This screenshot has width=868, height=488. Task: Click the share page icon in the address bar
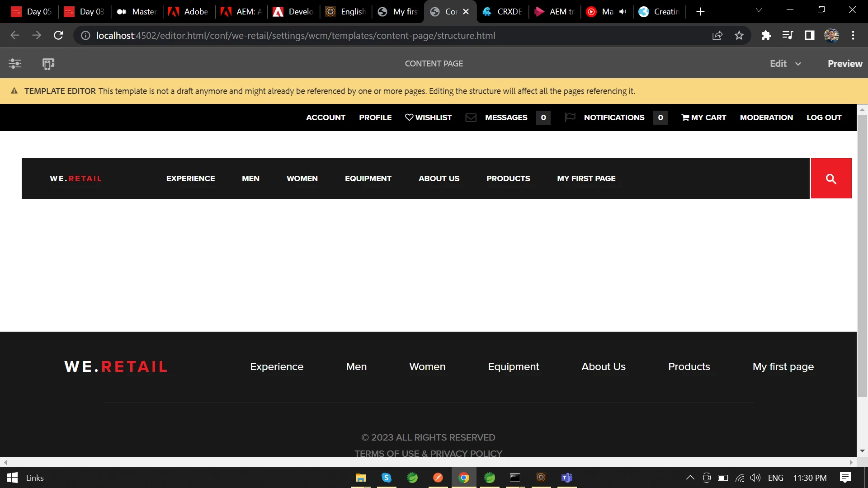coord(717,35)
